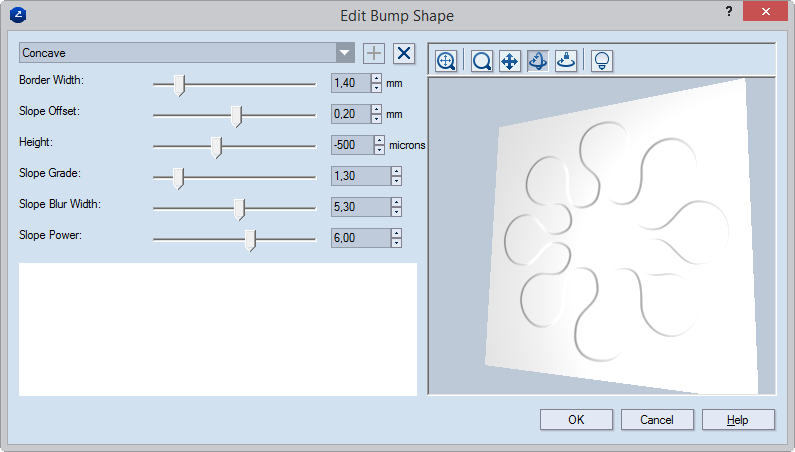Click the Slope Offset slider thumb

(x=236, y=116)
